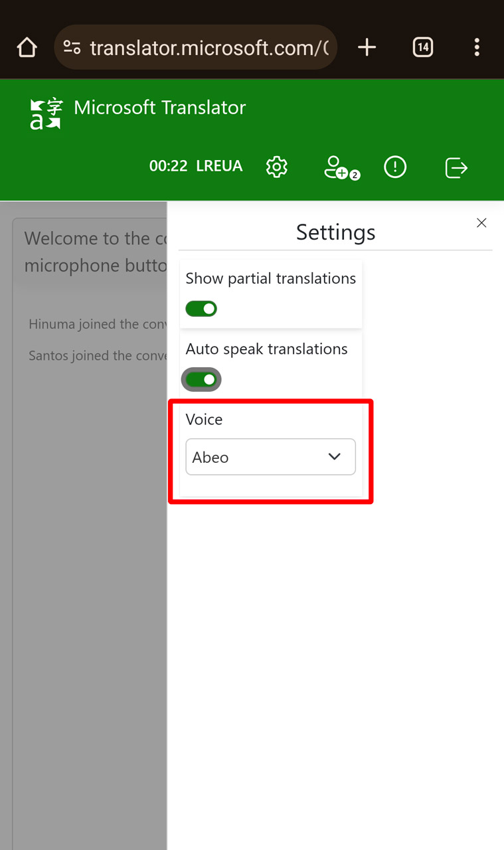Open the settings gear icon
The image size is (504, 850).
click(277, 167)
